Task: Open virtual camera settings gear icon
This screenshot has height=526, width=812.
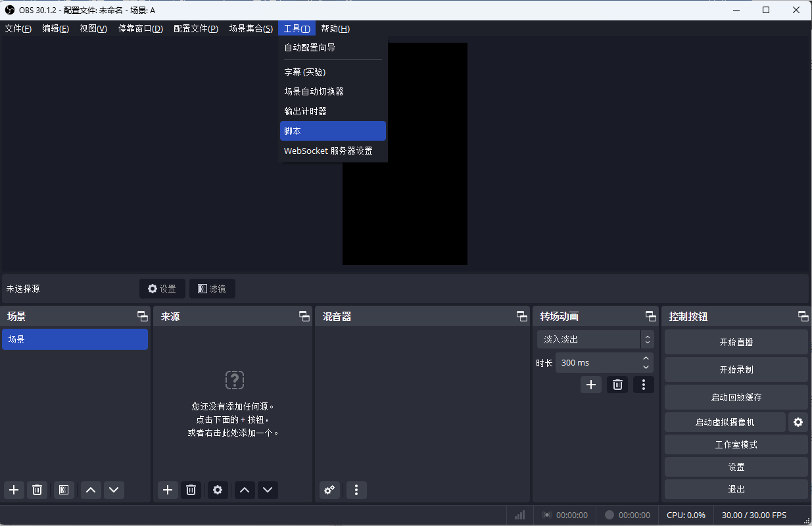Action: (x=798, y=421)
